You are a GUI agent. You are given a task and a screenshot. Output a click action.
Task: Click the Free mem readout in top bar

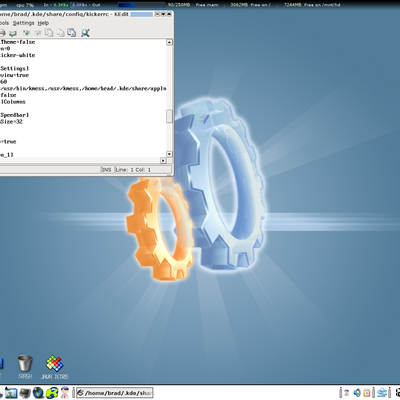pyautogui.click(x=193, y=5)
